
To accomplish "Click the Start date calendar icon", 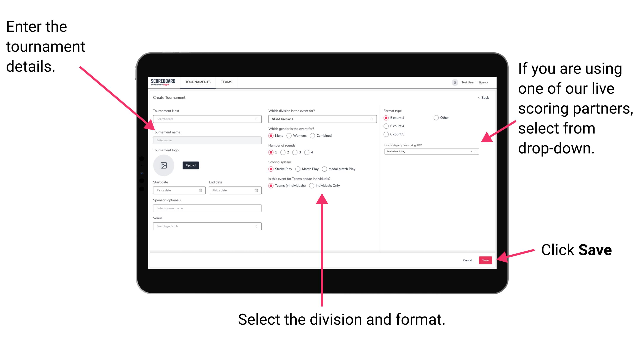I will pos(201,190).
